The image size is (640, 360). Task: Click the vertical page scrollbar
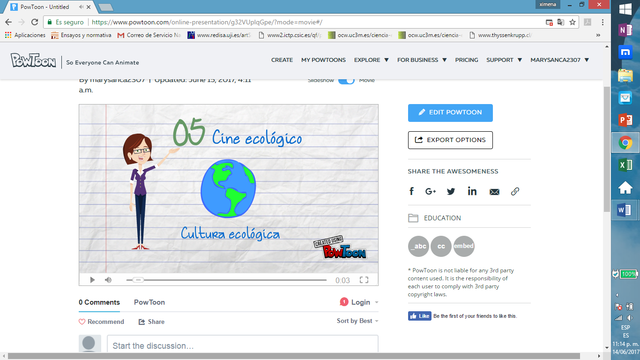click(607, 149)
